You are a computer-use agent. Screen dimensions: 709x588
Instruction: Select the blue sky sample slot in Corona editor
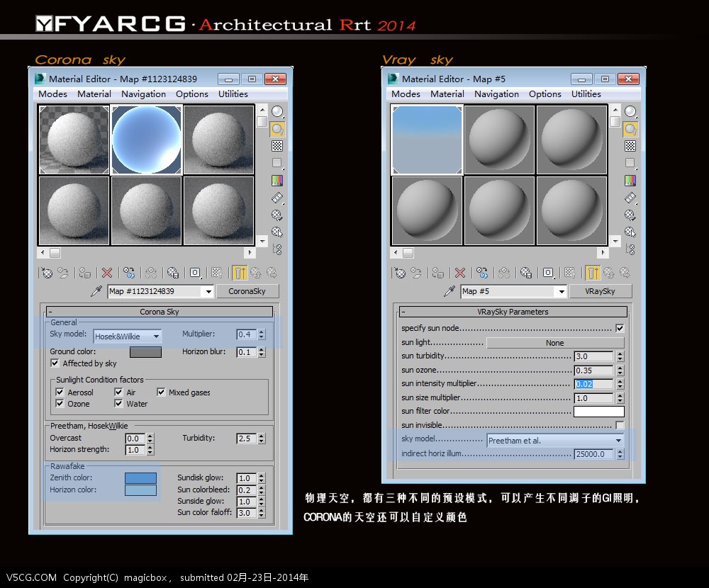[147, 140]
